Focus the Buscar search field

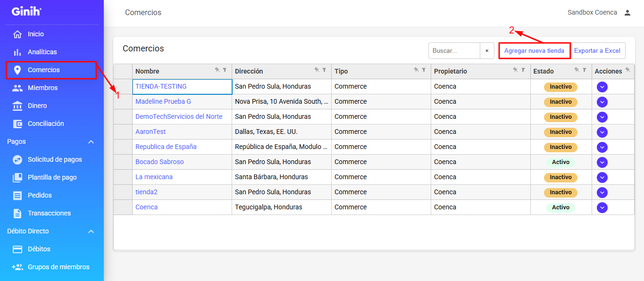coord(454,50)
